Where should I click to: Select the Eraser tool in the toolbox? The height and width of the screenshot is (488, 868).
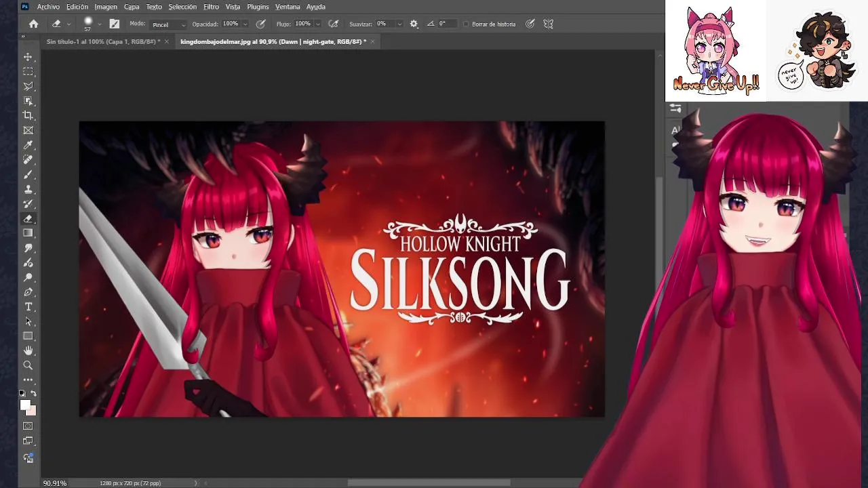28,219
